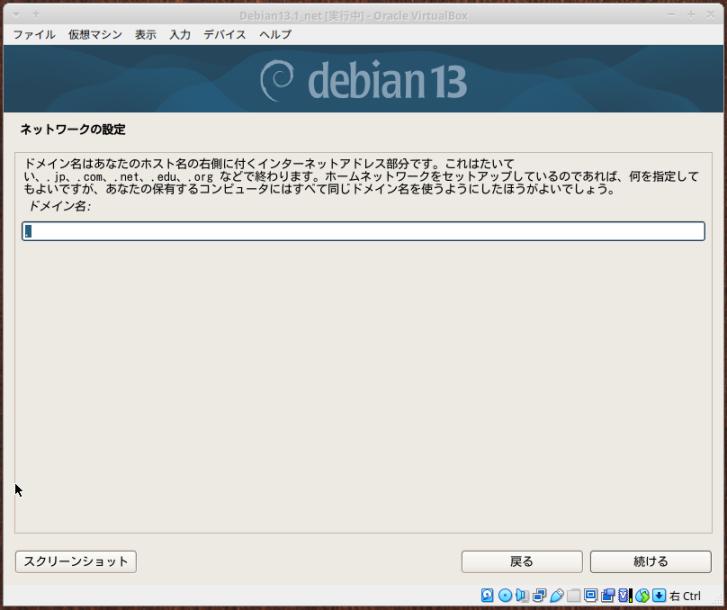This screenshot has height=610, width=727.
Task: Open the 入力 menu
Action: coord(180,34)
